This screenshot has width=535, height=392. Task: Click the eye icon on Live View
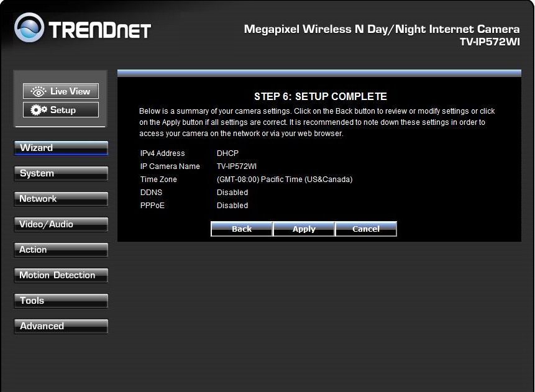39,91
